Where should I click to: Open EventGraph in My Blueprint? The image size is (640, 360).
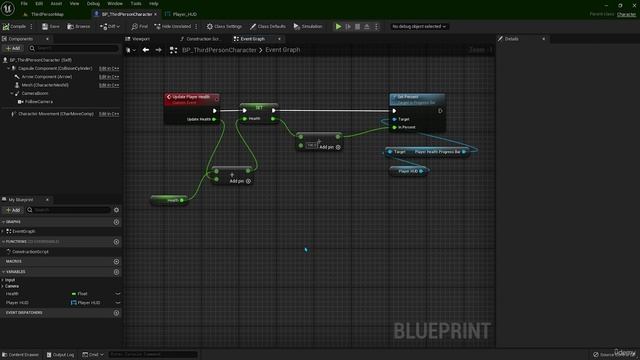pos(24,231)
